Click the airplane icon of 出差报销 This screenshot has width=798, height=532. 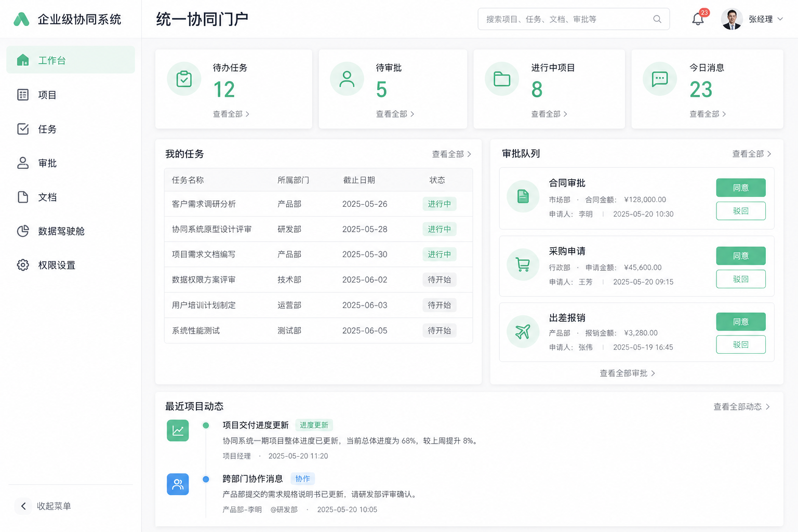(523, 331)
